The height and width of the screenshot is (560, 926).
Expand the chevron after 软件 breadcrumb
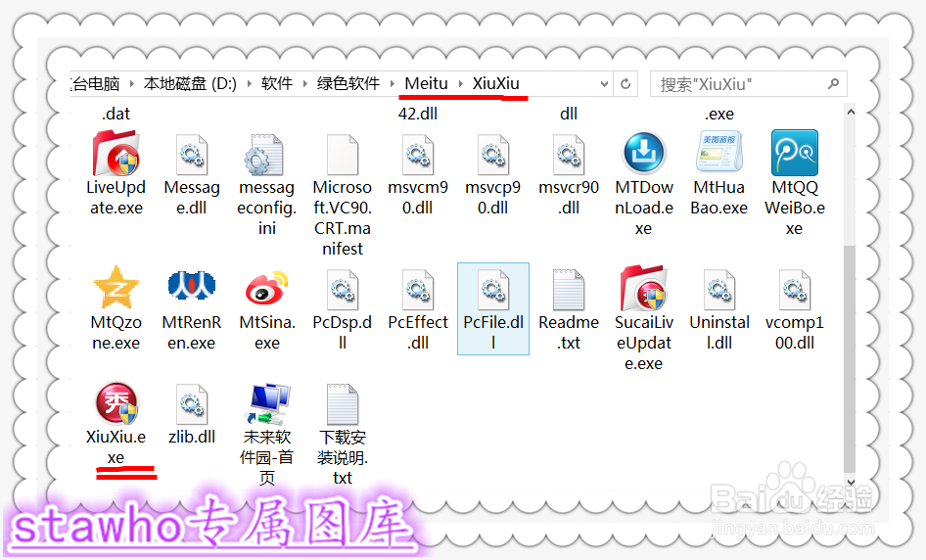(305, 84)
